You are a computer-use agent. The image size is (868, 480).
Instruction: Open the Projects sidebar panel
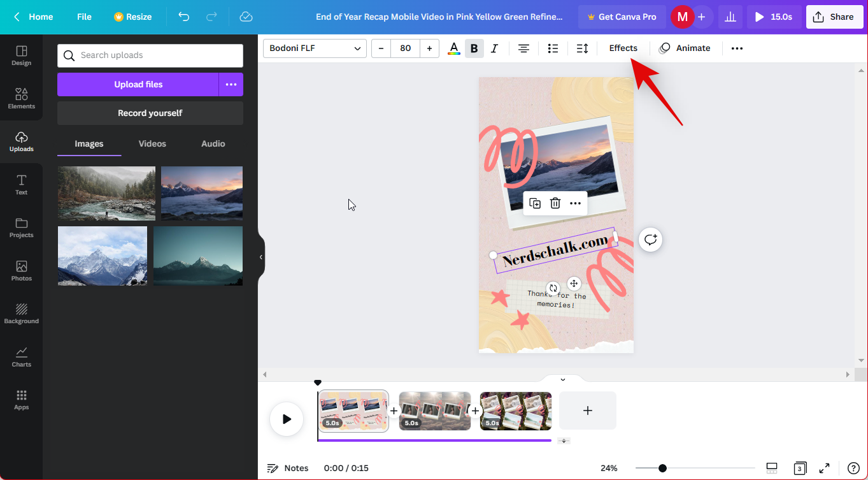21,228
